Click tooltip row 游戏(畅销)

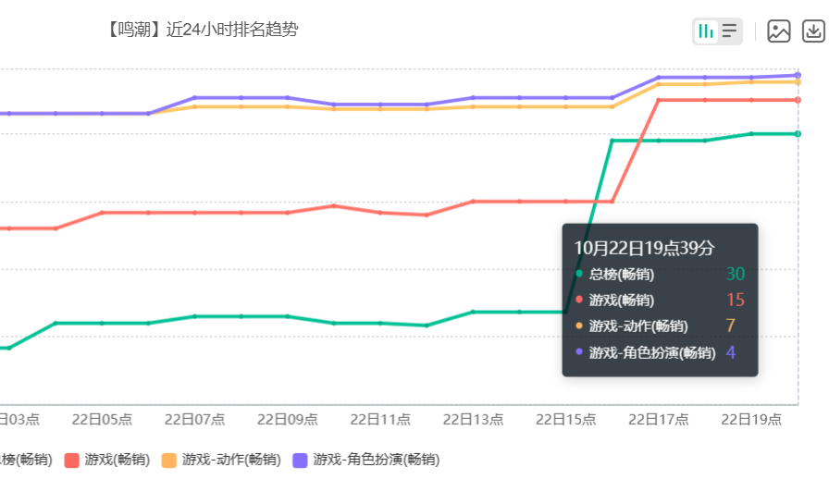660,300
